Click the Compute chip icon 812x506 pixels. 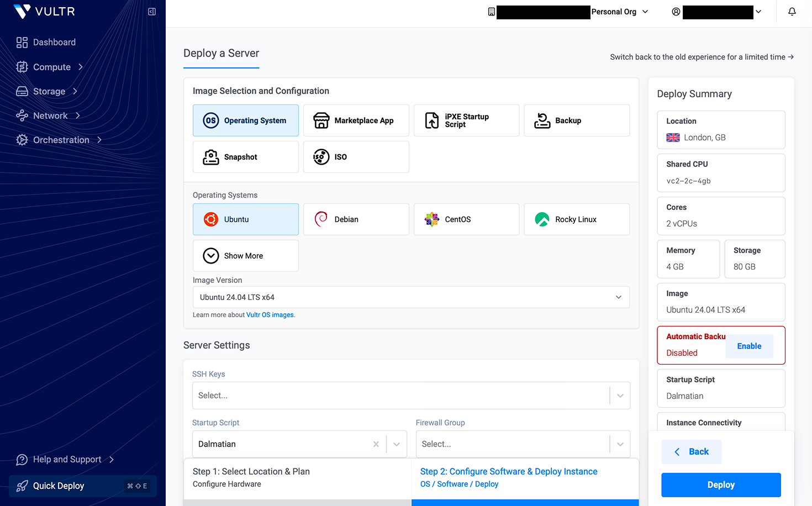22,67
